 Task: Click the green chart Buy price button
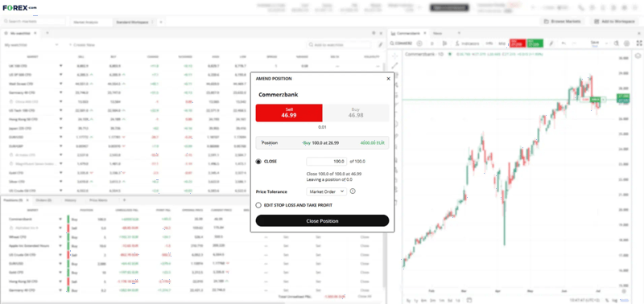tap(535, 43)
